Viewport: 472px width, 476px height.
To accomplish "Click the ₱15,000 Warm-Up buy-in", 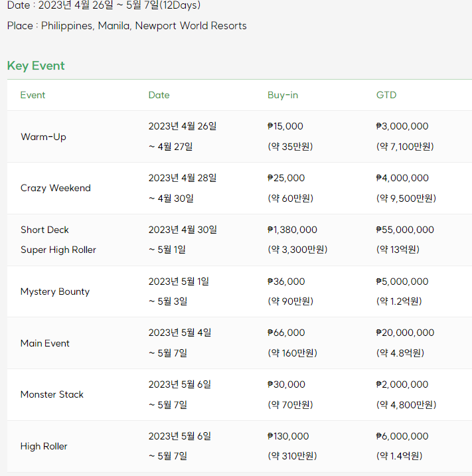I will [285, 126].
